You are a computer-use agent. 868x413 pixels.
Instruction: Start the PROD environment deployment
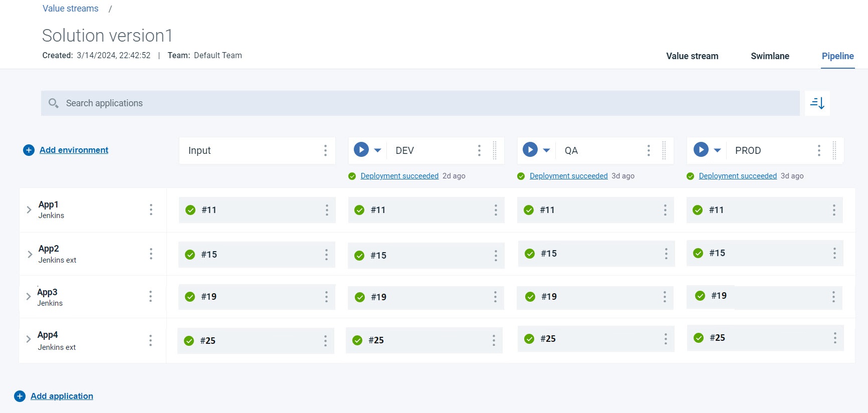(701, 150)
